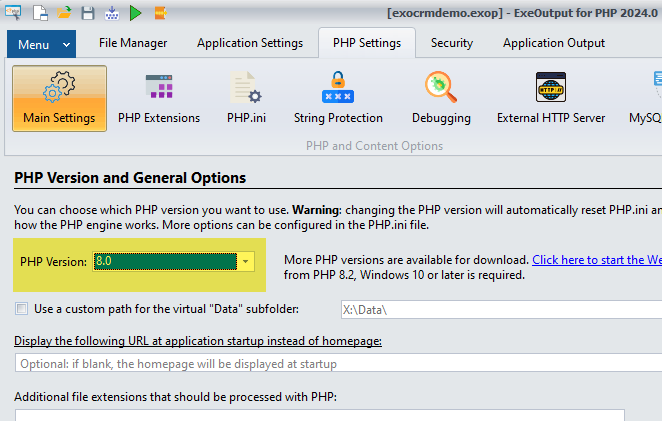Viewport: 662px width, 421px height.
Task: Run the application with green play icon
Action: [136, 13]
